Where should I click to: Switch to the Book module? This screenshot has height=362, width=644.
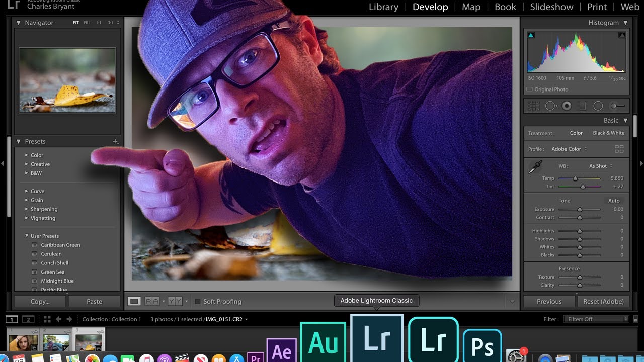(x=505, y=7)
